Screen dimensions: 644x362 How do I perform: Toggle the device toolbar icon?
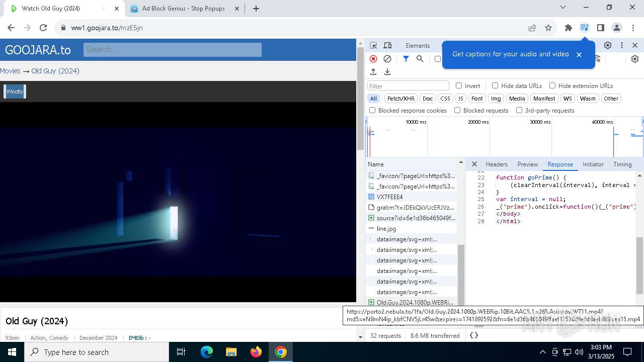coord(387,45)
